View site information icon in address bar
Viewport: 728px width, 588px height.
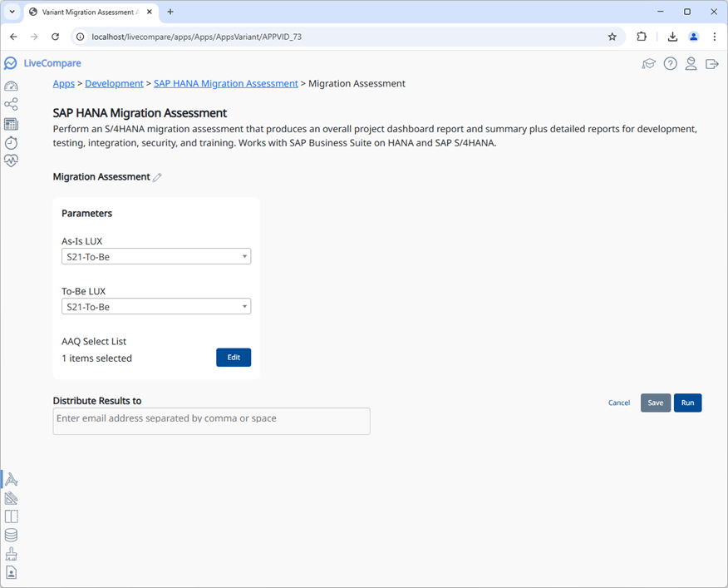pyautogui.click(x=81, y=37)
